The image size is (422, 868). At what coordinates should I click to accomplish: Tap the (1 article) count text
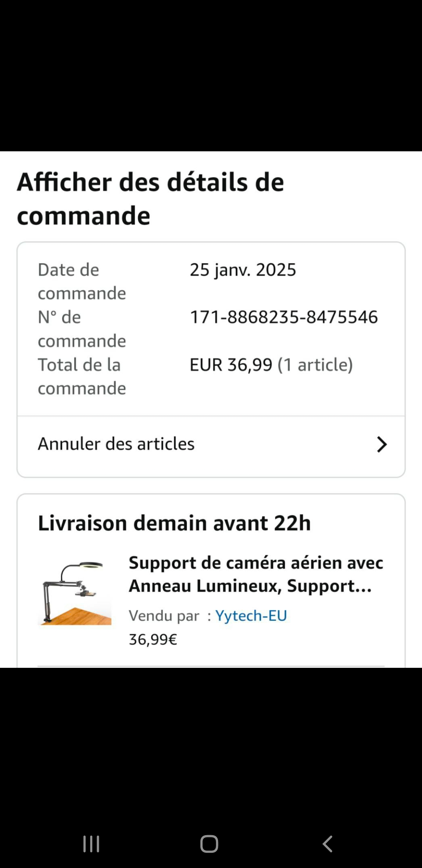coord(315,365)
